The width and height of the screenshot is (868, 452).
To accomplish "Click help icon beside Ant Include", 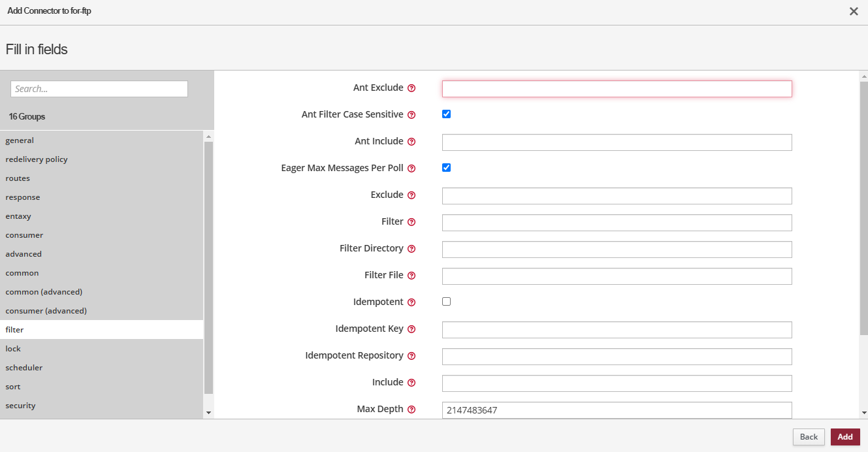I will pos(411,142).
